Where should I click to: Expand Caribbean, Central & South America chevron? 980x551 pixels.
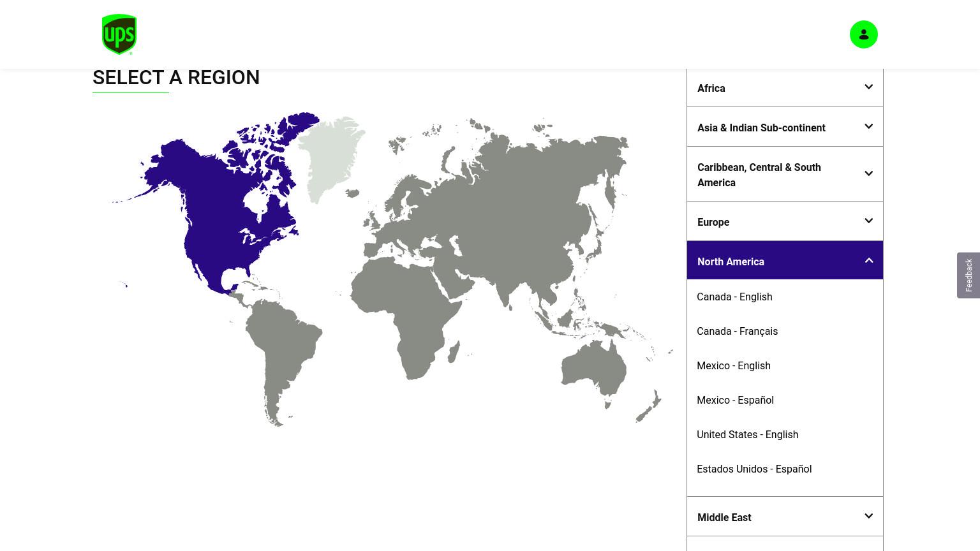[x=868, y=173]
